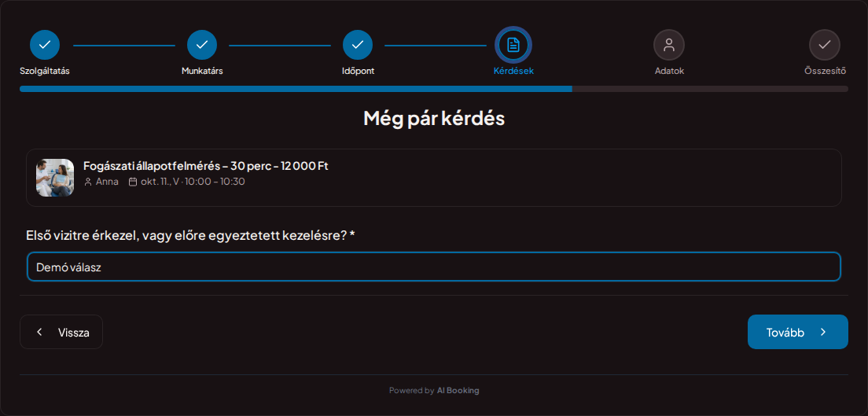Click the person icon beside Anna
868x416 pixels.
(88, 182)
